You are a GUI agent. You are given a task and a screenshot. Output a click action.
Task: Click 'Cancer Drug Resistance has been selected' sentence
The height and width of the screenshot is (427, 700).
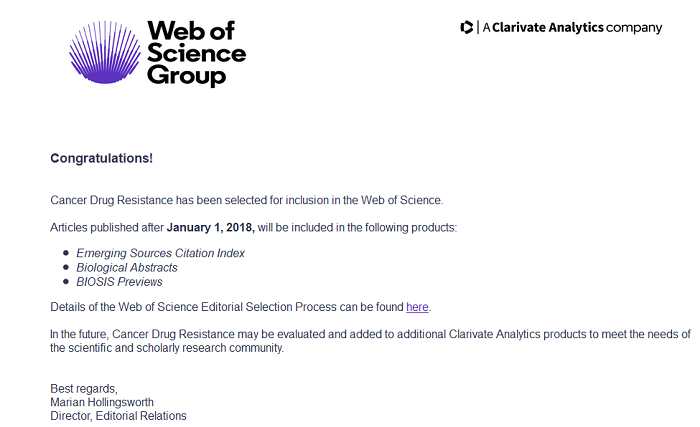[247, 200]
